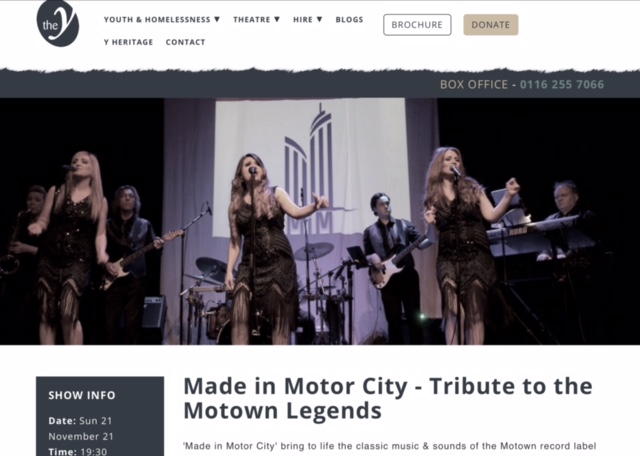Click the show description paragraph text
Viewport: 640px width, 456px height.
tap(389, 446)
